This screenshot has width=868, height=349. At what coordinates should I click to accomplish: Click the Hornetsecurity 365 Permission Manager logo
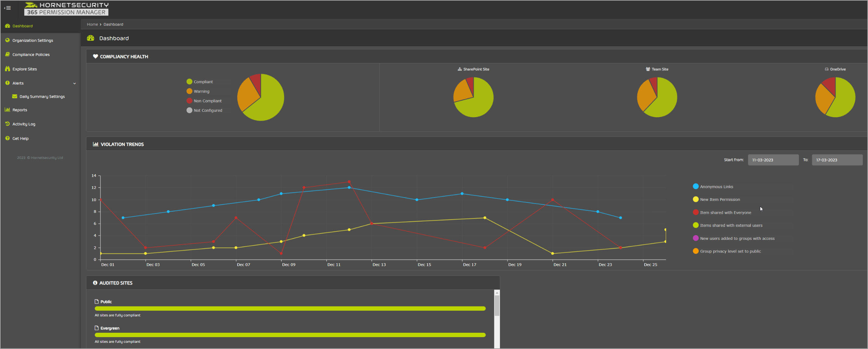tap(66, 9)
